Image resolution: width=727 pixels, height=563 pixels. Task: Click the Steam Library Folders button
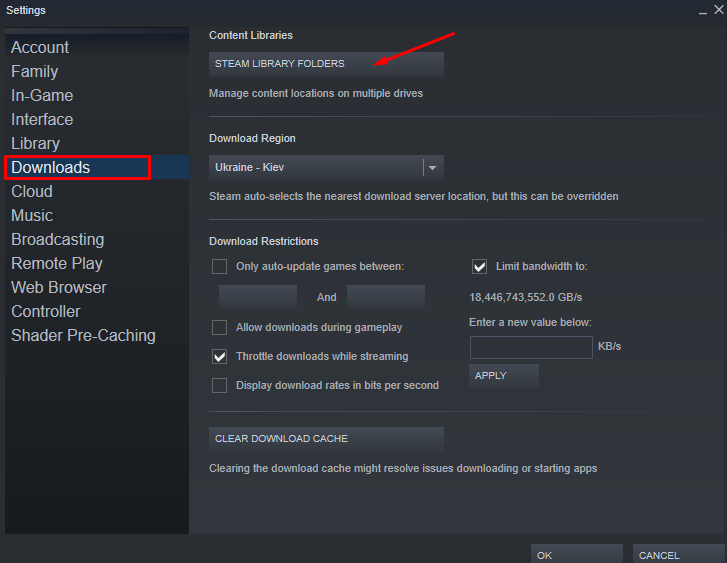click(326, 64)
